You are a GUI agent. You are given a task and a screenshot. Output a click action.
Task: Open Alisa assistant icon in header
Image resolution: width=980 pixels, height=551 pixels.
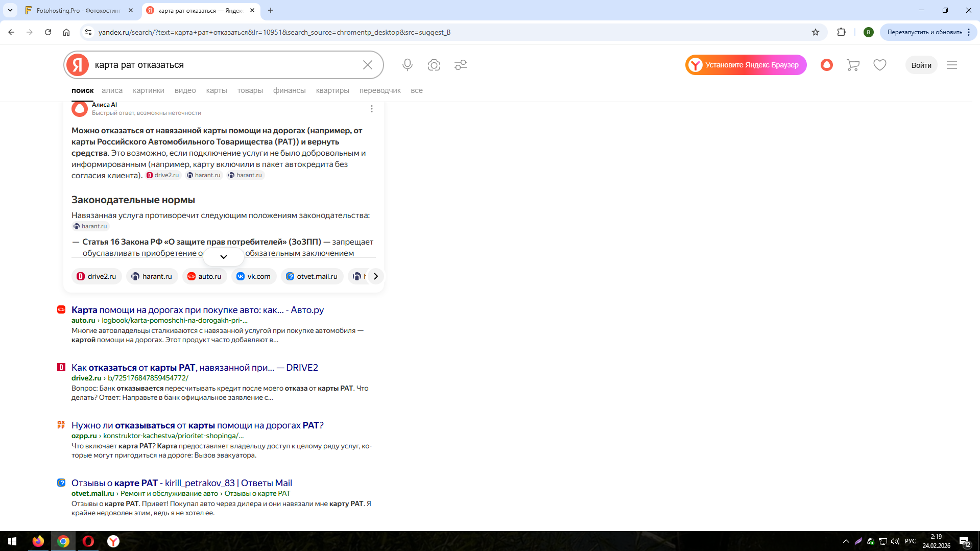tap(827, 65)
